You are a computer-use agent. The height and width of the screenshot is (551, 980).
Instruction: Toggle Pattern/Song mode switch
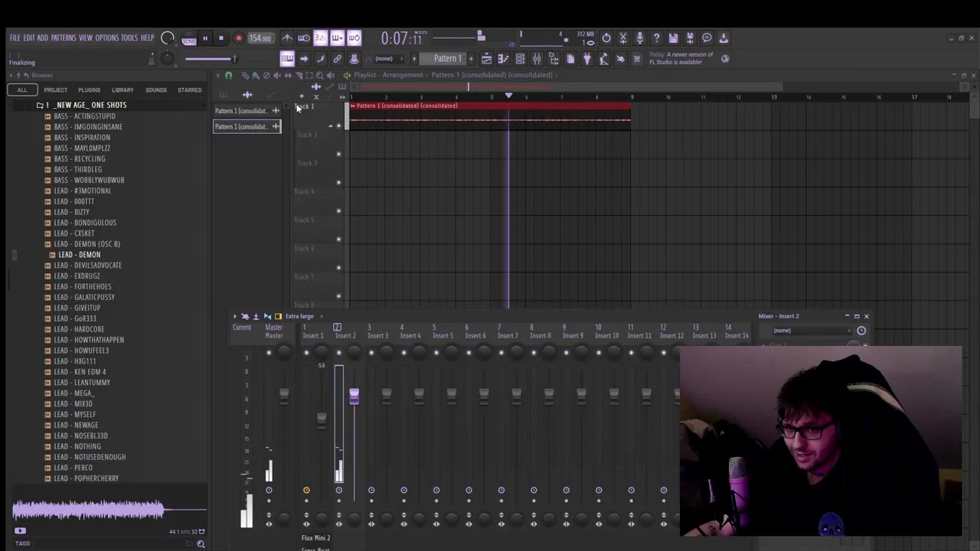(x=188, y=38)
